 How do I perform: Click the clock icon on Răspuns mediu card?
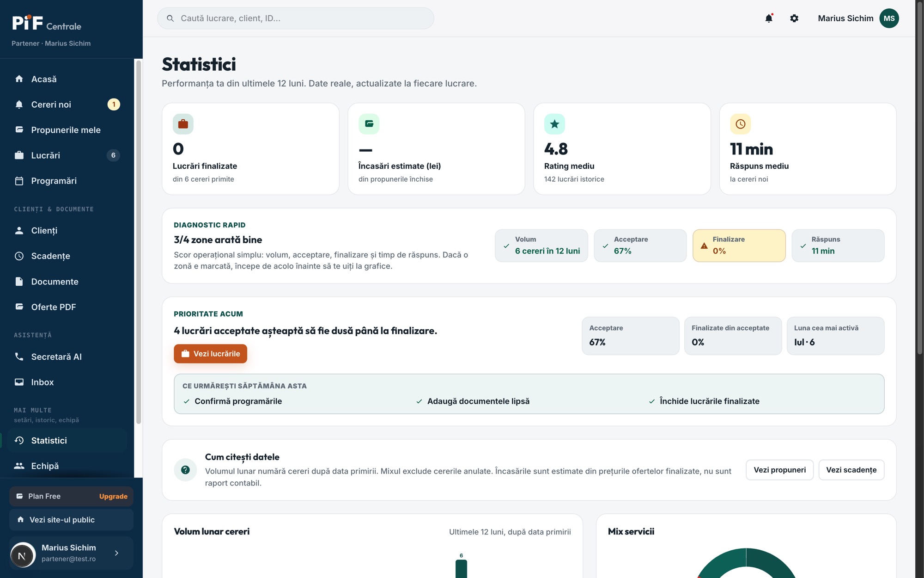click(740, 124)
